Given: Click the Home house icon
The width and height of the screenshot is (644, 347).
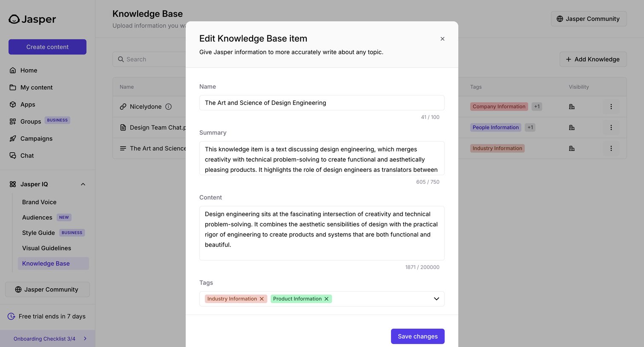Looking at the screenshot, I should (13, 70).
